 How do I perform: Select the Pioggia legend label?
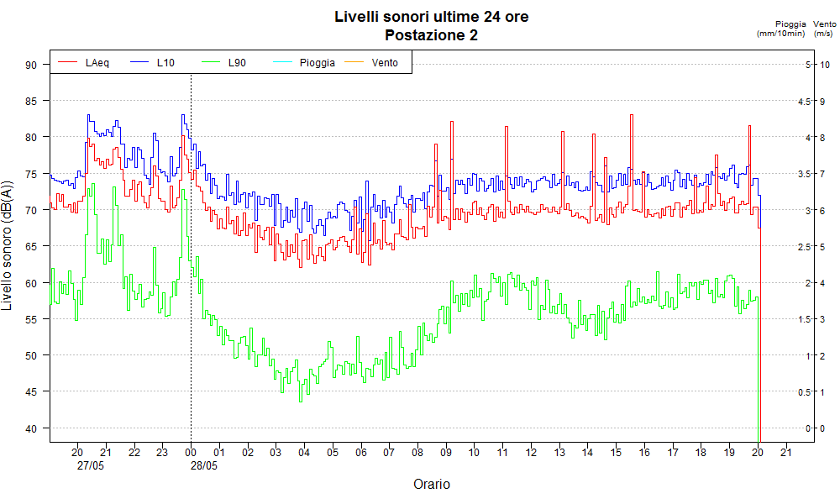[x=317, y=63]
